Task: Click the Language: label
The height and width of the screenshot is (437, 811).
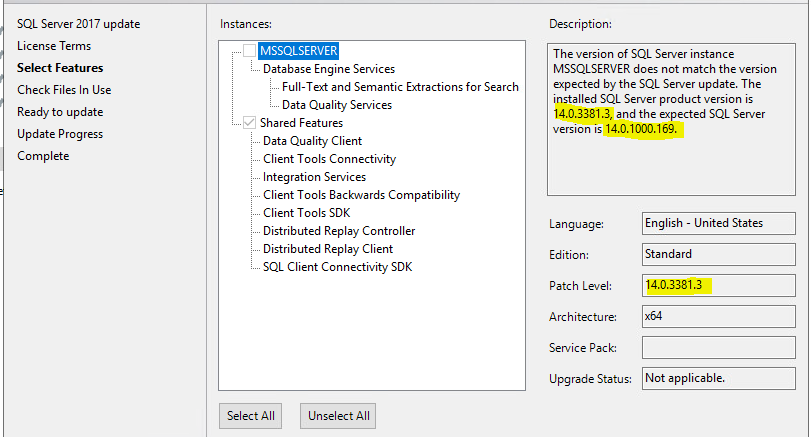Action: tap(576, 224)
